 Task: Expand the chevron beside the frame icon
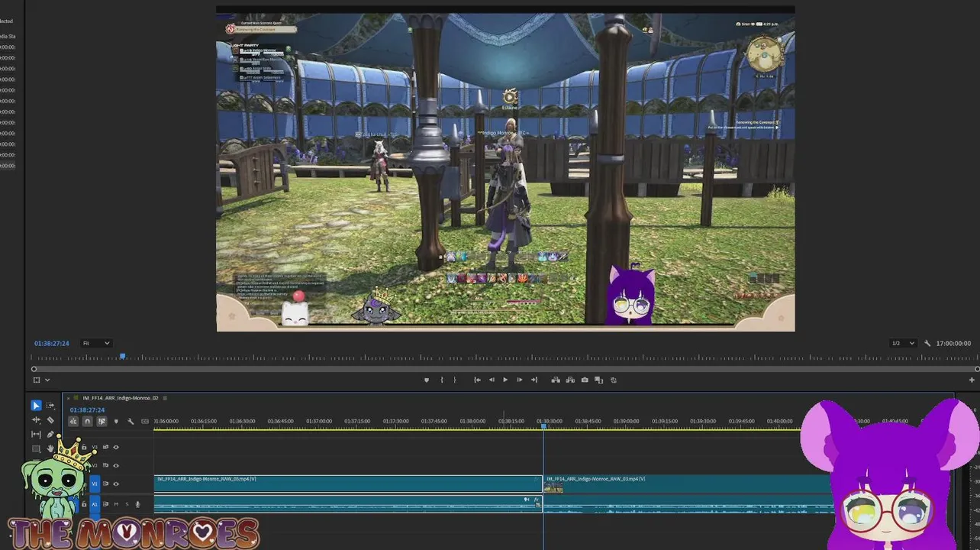[47, 380]
